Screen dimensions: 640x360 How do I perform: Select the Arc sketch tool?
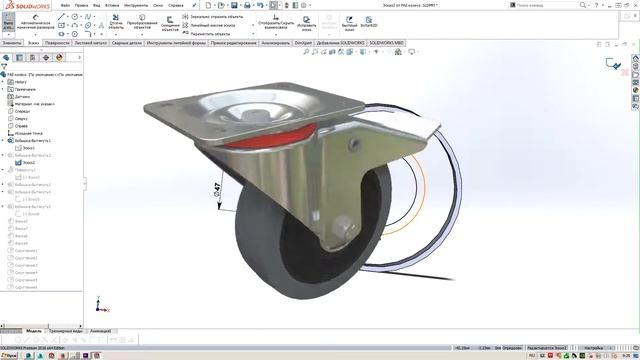tap(75, 25)
